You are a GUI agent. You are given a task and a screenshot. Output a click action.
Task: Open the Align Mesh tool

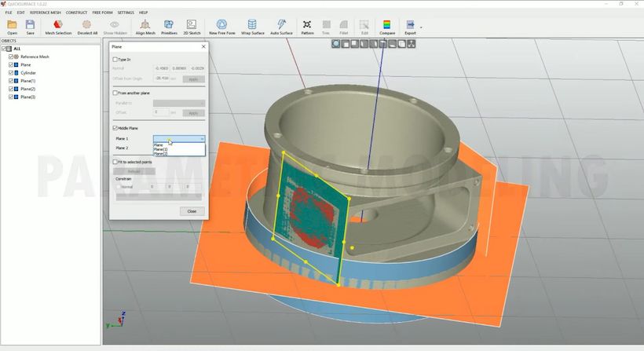pos(145,27)
